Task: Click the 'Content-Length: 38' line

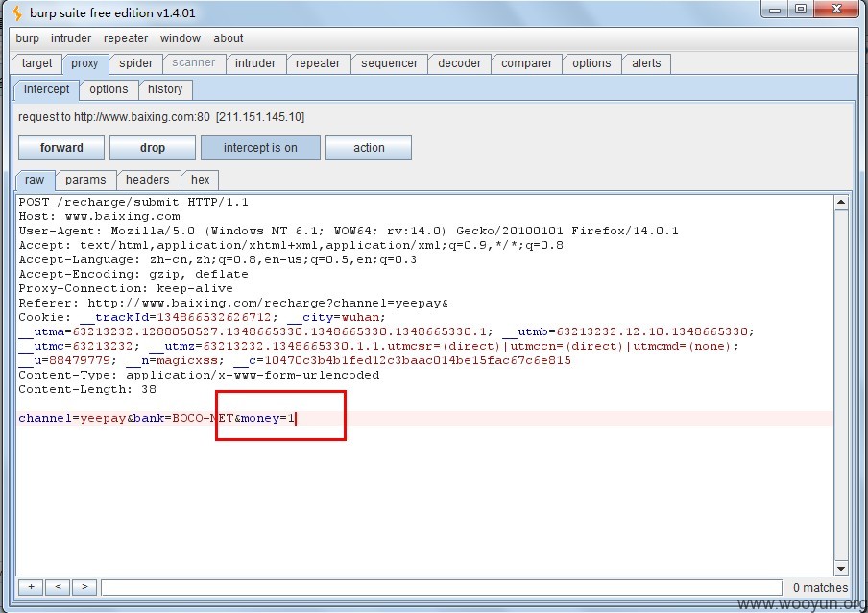Action: click(x=87, y=389)
